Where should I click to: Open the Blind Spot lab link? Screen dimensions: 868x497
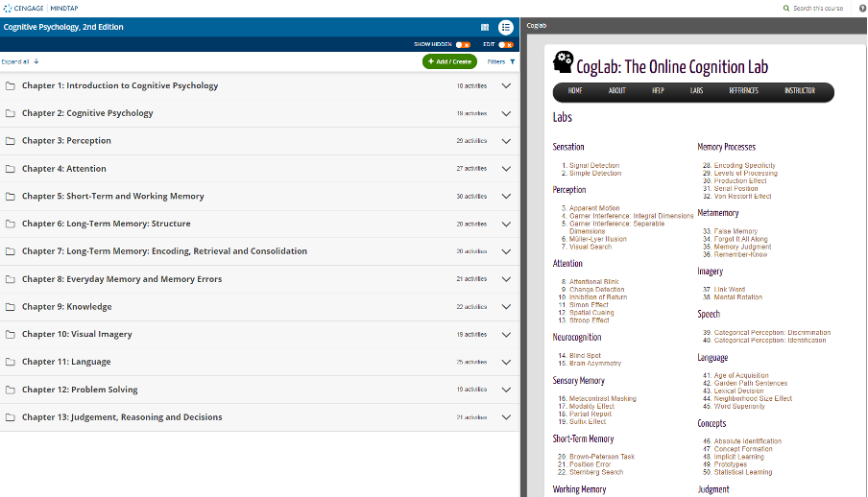click(x=585, y=356)
